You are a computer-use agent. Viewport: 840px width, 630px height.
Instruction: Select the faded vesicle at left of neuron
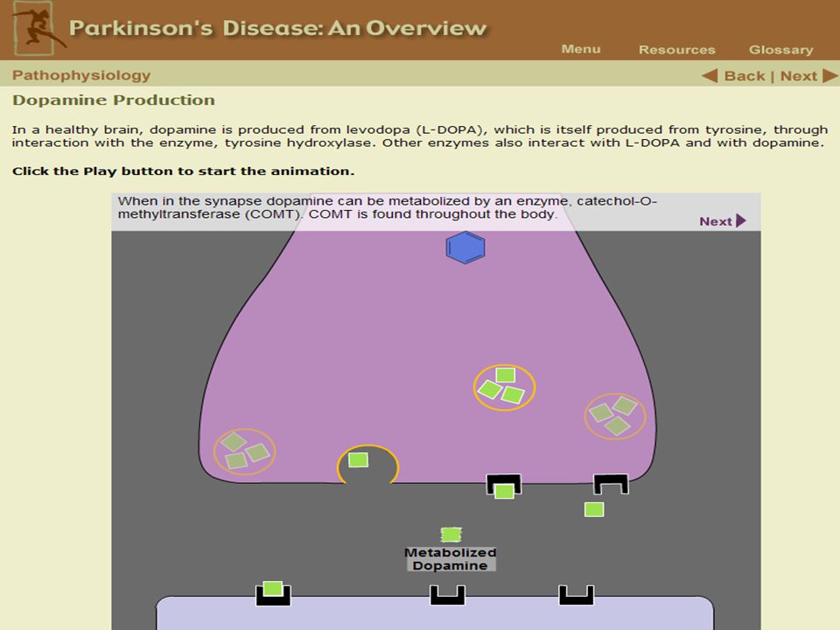[x=245, y=451]
